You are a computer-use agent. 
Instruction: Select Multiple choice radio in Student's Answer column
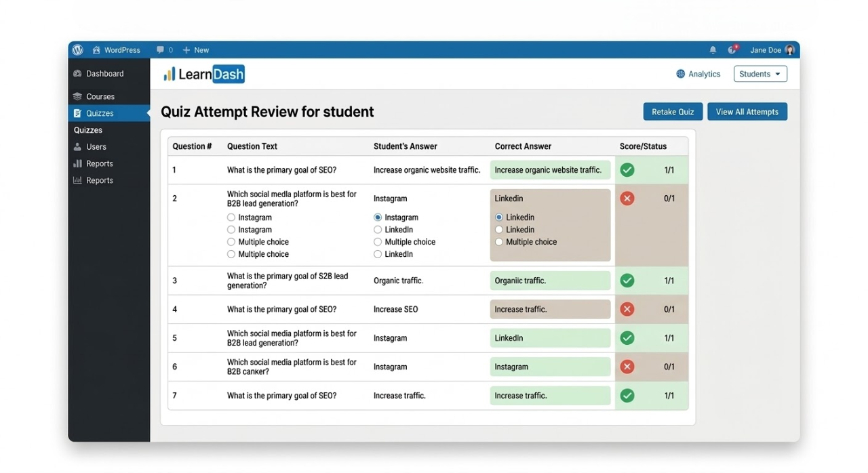(x=378, y=242)
